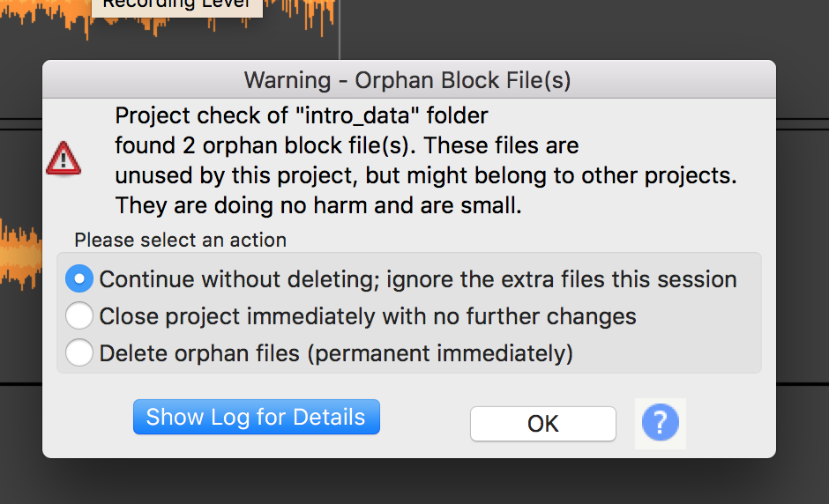Image resolution: width=829 pixels, height=504 pixels.
Task: Click the 'They are doing no harm' message line
Action: point(318,205)
